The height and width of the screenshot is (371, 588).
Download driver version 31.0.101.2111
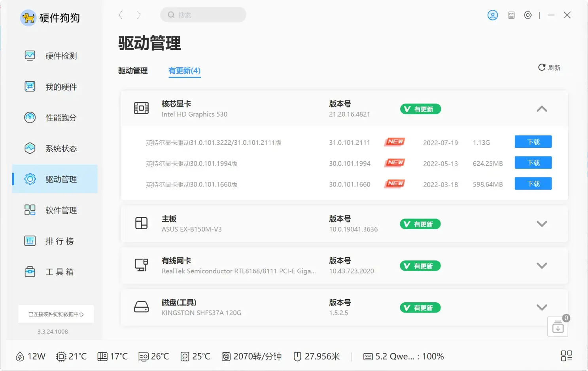533,141
